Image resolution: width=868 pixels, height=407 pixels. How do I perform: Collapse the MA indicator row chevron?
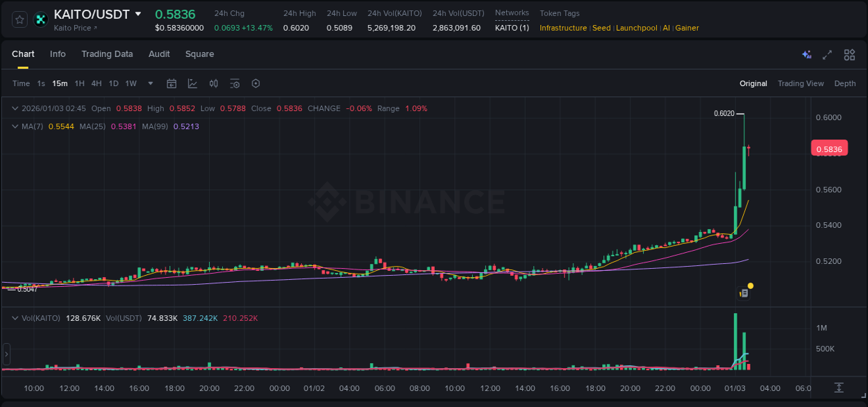pos(15,126)
